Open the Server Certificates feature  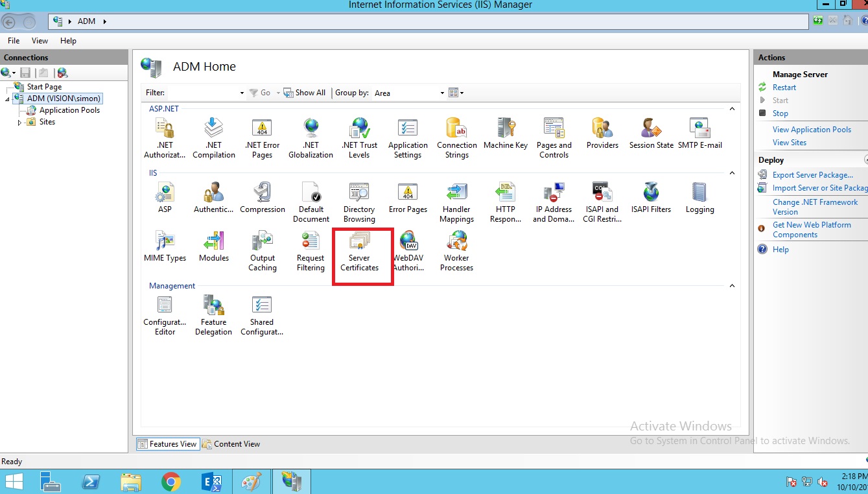[359, 251]
